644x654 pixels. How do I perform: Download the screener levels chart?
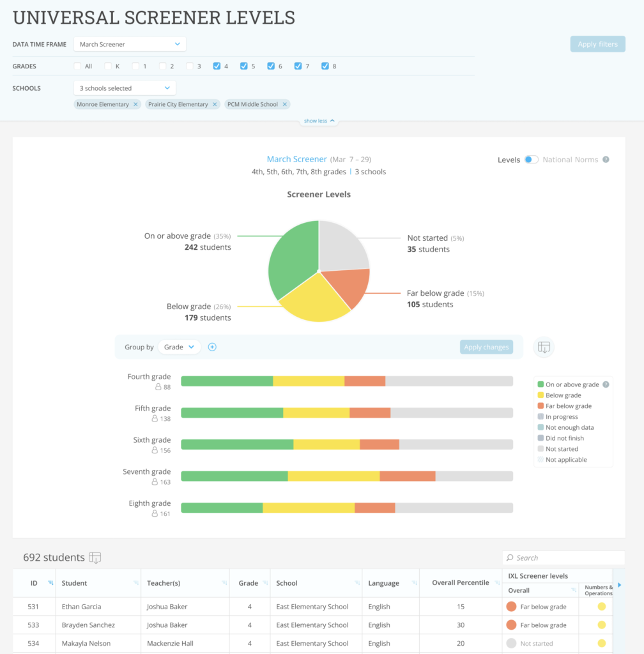click(x=543, y=347)
